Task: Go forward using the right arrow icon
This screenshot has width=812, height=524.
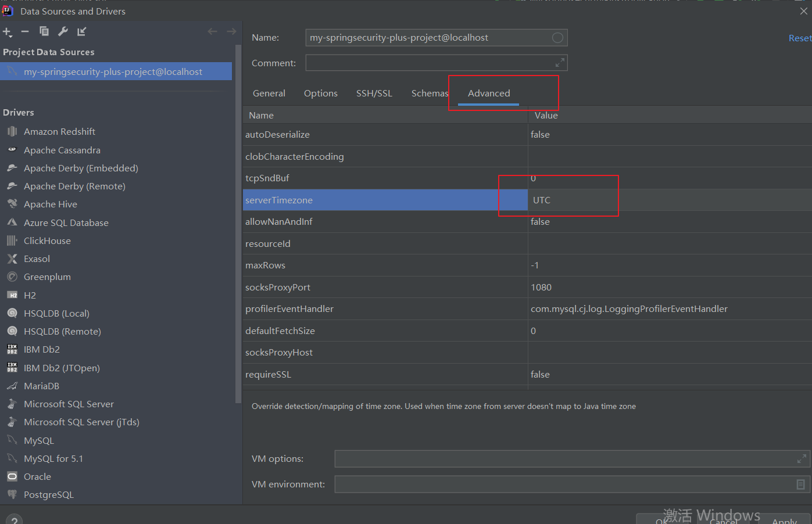Action: tap(231, 31)
